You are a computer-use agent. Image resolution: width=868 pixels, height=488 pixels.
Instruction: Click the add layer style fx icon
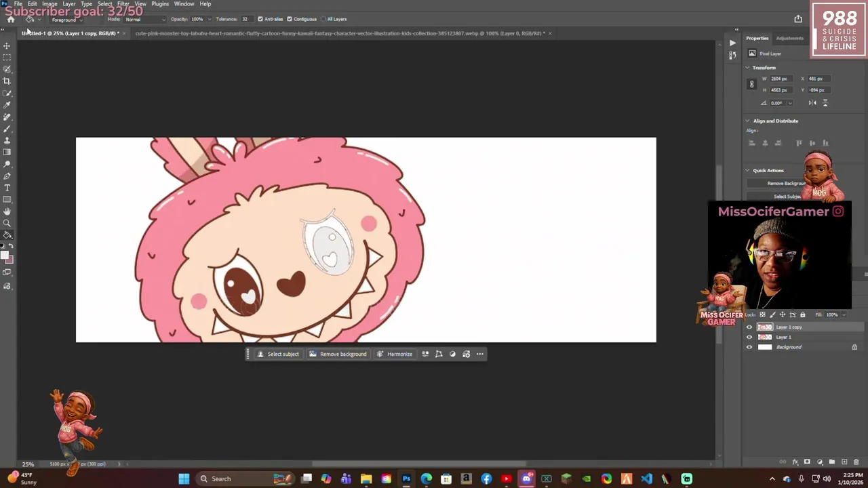click(x=795, y=462)
